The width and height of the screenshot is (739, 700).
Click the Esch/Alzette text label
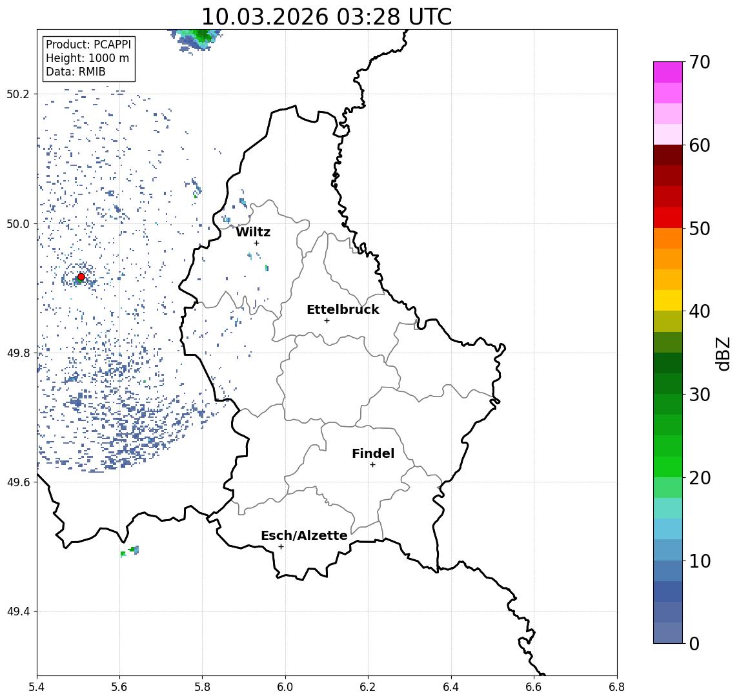point(304,536)
